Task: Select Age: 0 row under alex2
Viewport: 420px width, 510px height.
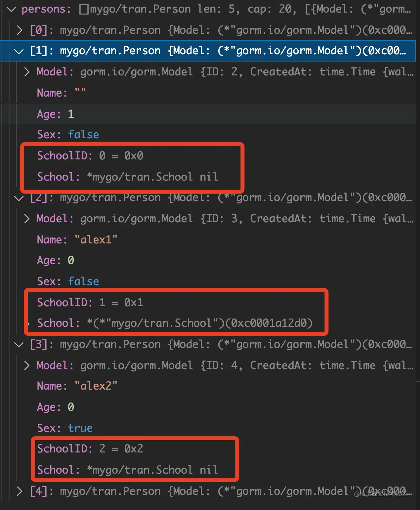Action: [208, 407]
